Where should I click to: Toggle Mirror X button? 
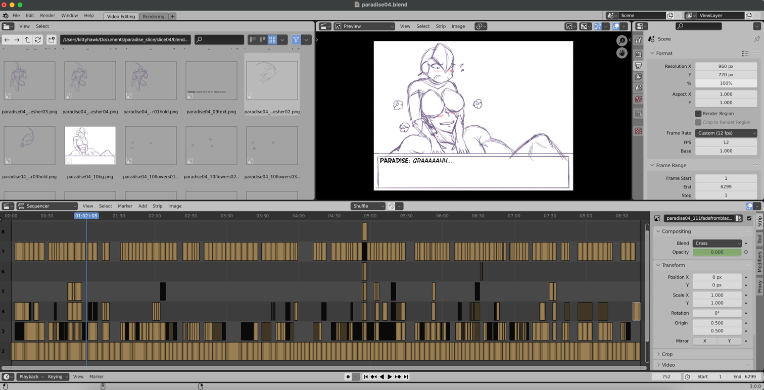coord(705,341)
